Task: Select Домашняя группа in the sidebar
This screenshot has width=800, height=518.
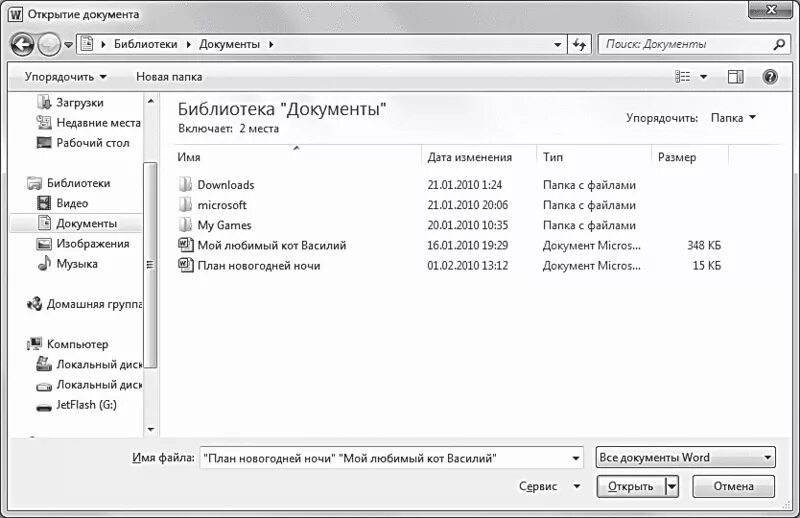Action: [84, 304]
